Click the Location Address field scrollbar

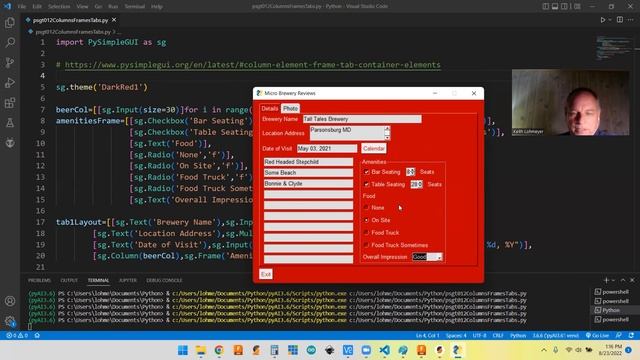(387, 133)
